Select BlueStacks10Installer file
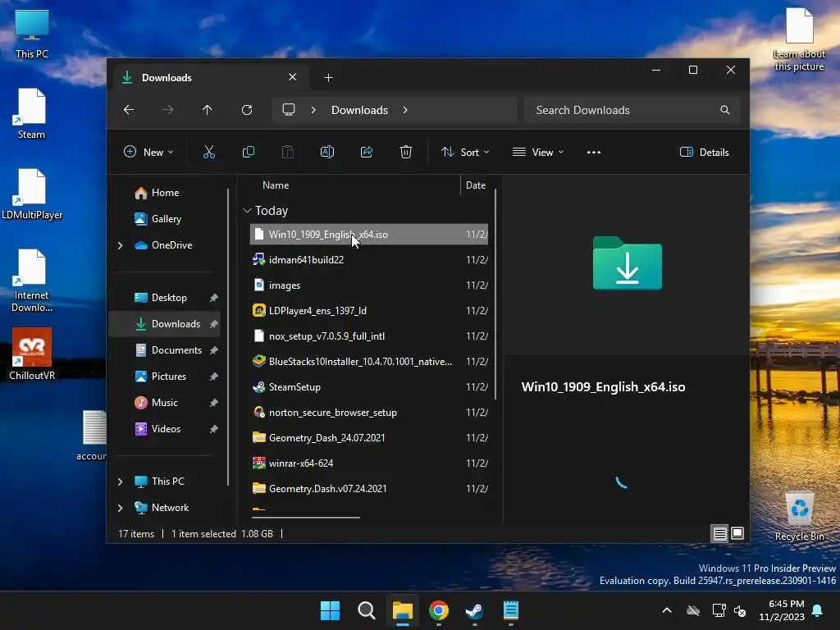This screenshot has width=840, height=630. 369,362
